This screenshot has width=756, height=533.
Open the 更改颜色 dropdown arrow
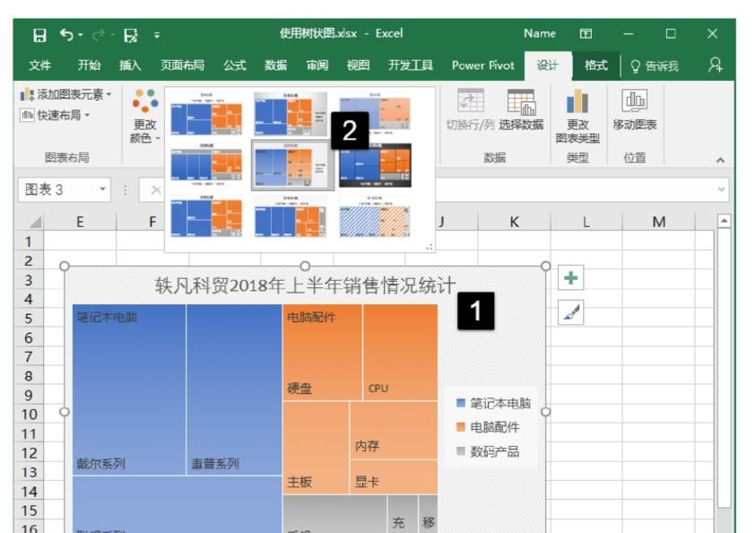click(x=156, y=139)
